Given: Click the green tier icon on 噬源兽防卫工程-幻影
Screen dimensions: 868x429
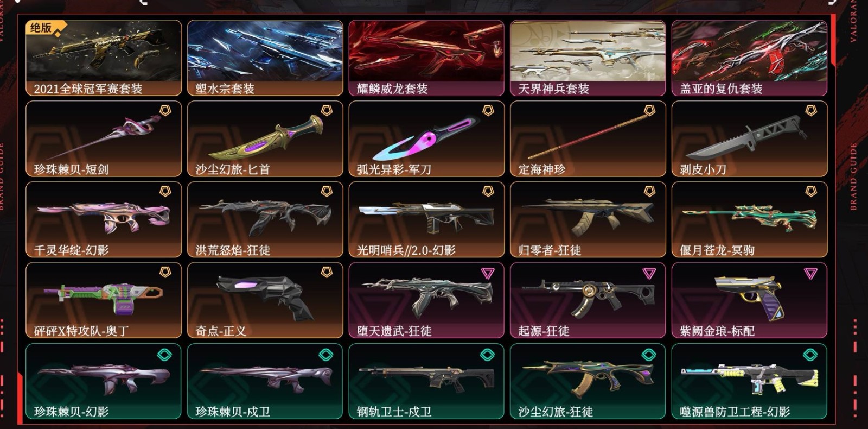Looking at the screenshot, I should pyautogui.click(x=810, y=355).
